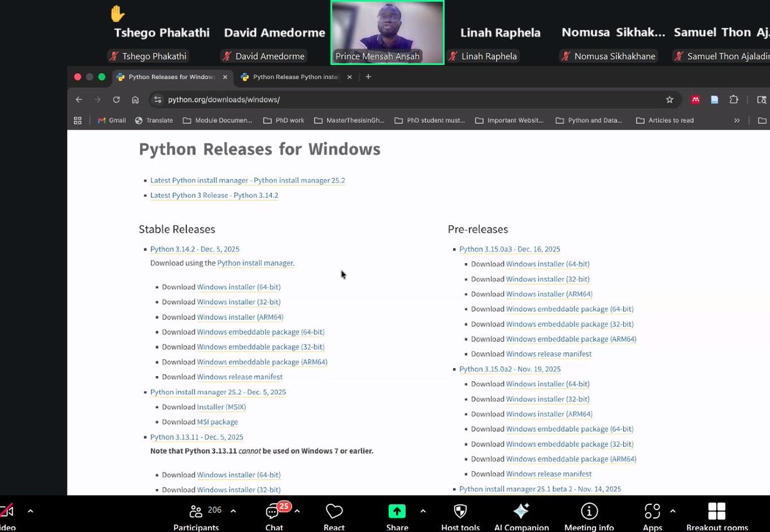Click the blue document extension icon

click(714, 99)
